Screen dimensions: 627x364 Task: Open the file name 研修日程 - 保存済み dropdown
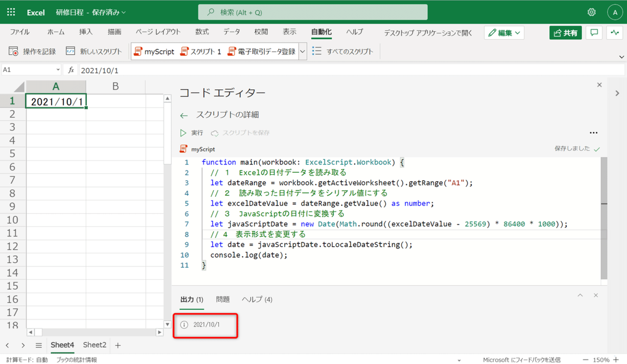tap(91, 13)
